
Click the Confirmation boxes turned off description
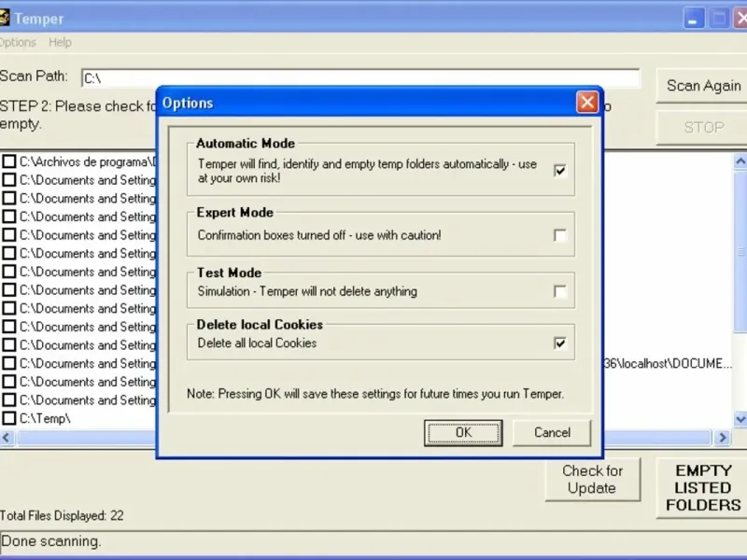coord(319,235)
